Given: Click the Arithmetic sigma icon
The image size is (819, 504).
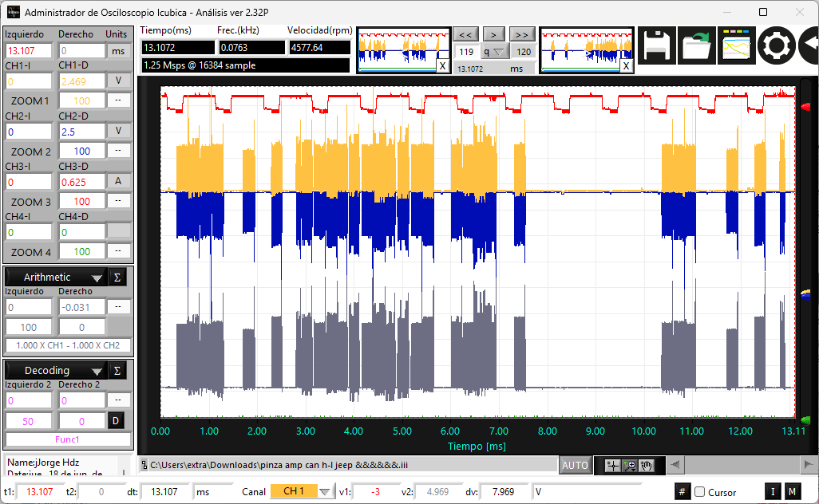Looking at the screenshot, I should (117, 277).
